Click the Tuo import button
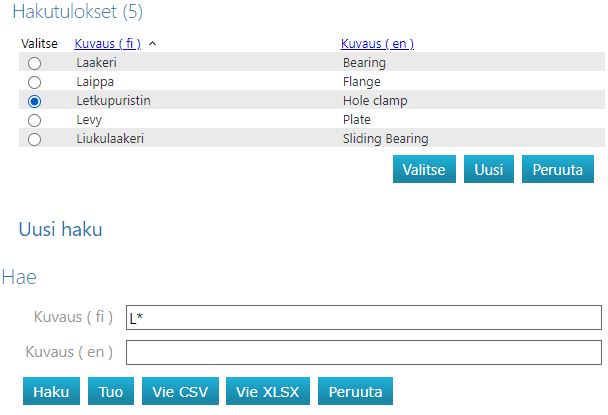This screenshot has height=415, width=608. (x=111, y=391)
